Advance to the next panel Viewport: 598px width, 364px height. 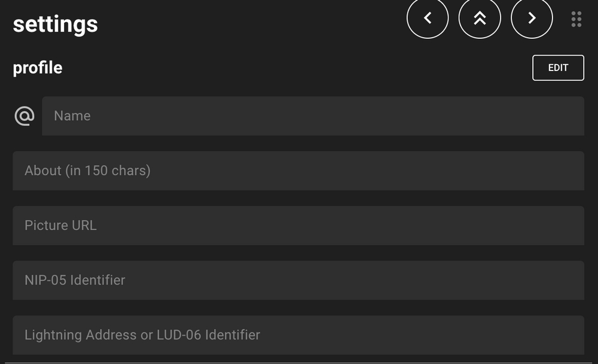(x=532, y=19)
